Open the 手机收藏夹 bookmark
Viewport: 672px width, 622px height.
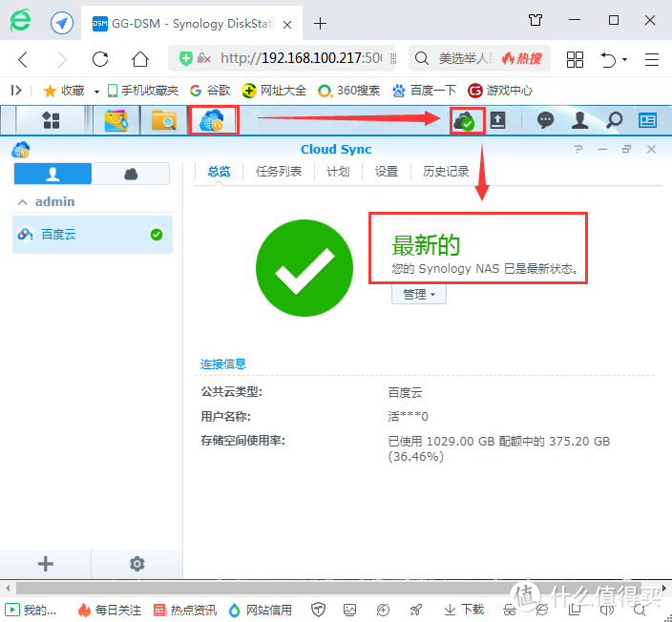(x=143, y=91)
